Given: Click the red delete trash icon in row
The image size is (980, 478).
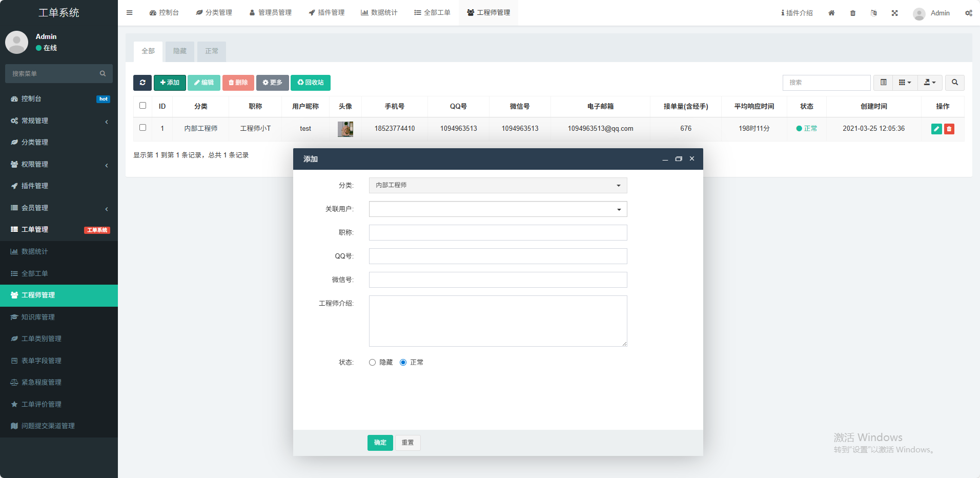Looking at the screenshot, I should 949,129.
